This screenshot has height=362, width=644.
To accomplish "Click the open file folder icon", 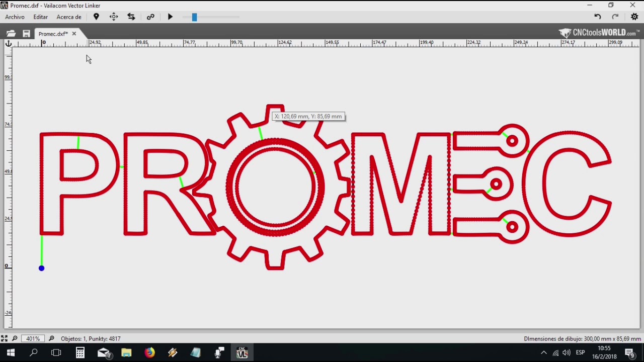I will pos(11,34).
